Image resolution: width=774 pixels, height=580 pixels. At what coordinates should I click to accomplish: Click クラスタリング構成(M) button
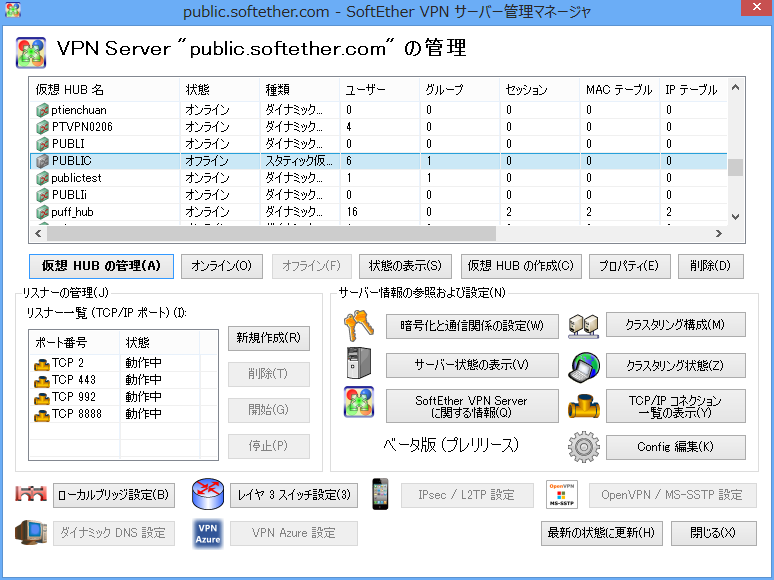point(675,325)
